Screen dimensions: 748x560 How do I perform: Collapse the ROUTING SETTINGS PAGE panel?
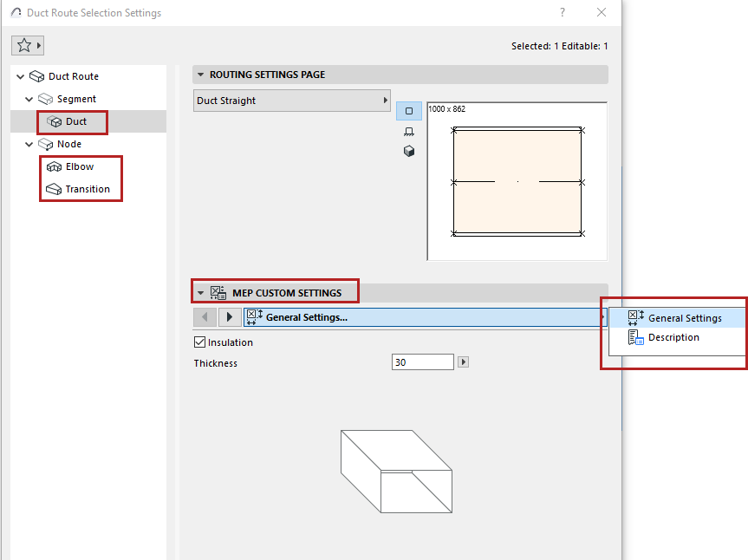[x=201, y=75]
